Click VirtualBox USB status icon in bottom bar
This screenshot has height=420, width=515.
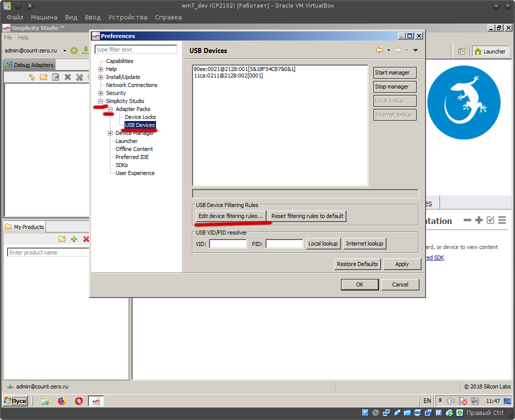tap(397, 413)
